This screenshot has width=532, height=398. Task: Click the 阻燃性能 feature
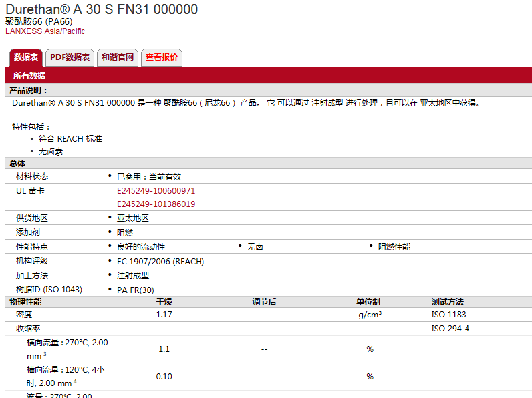(394, 247)
